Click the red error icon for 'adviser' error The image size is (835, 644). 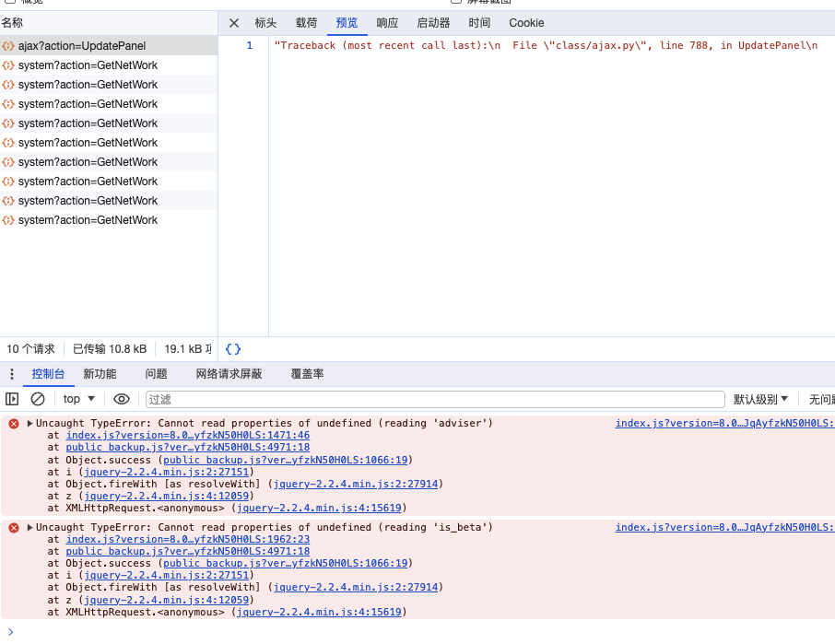tap(14, 424)
